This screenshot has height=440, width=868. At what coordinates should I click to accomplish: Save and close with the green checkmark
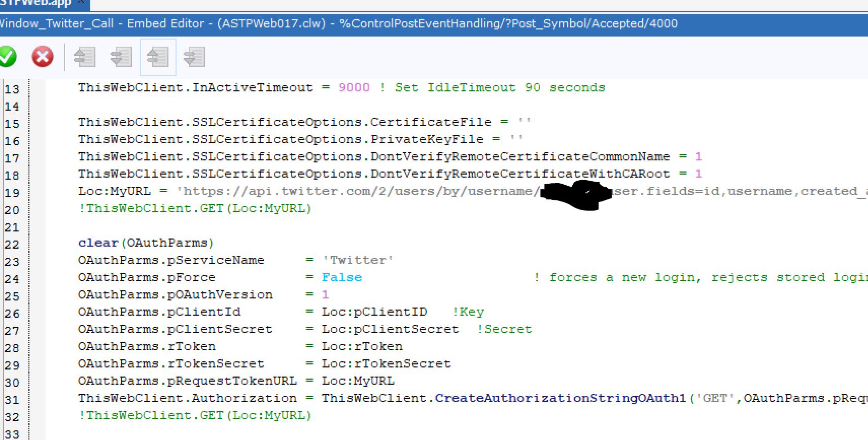click(x=7, y=56)
